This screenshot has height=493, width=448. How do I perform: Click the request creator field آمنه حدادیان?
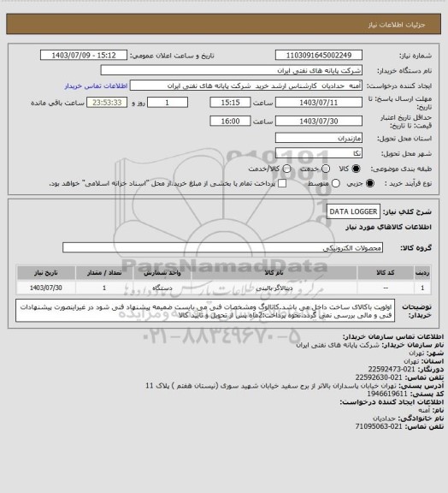point(246,86)
